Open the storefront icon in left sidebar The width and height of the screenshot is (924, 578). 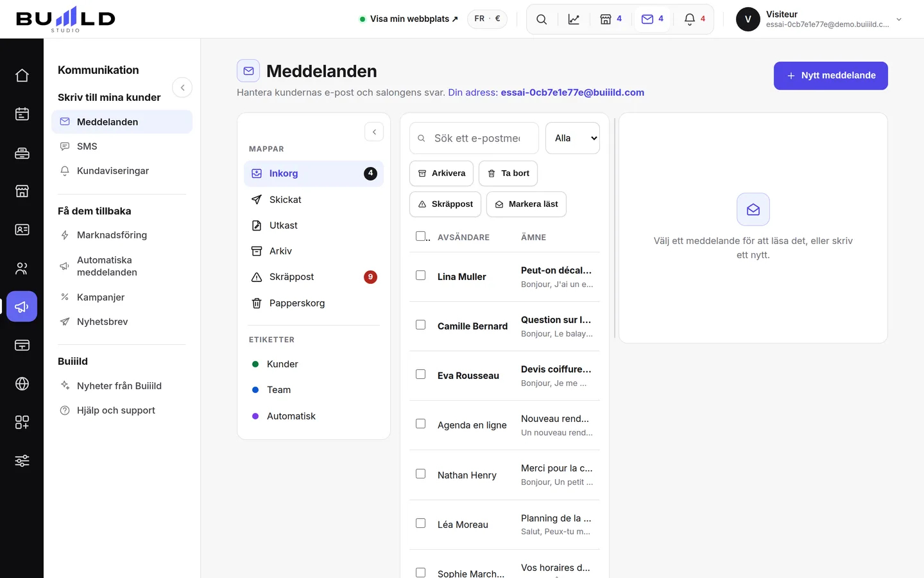22,191
